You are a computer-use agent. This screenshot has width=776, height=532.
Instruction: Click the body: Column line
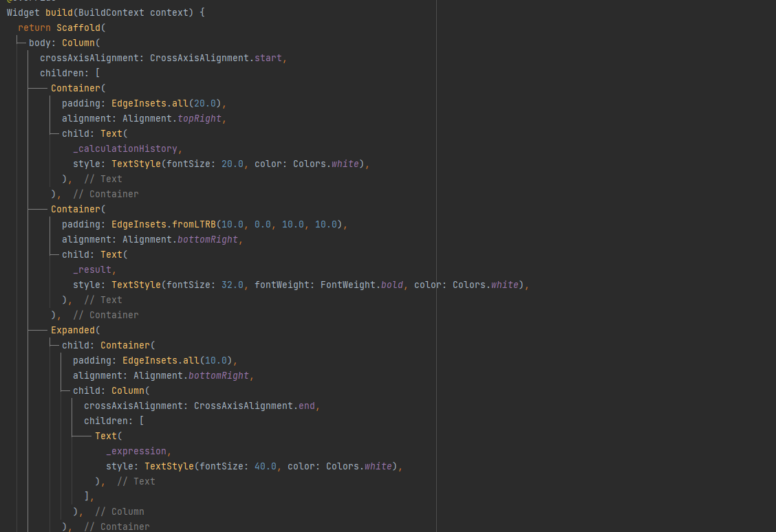click(65, 43)
